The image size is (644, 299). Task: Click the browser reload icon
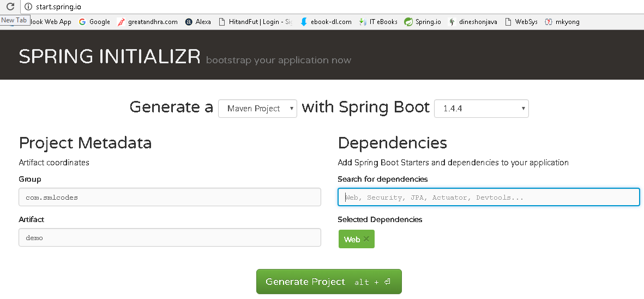point(10,7)
